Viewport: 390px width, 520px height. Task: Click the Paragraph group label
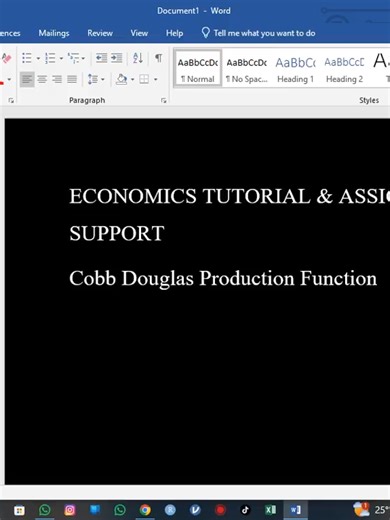pos(87,100)
